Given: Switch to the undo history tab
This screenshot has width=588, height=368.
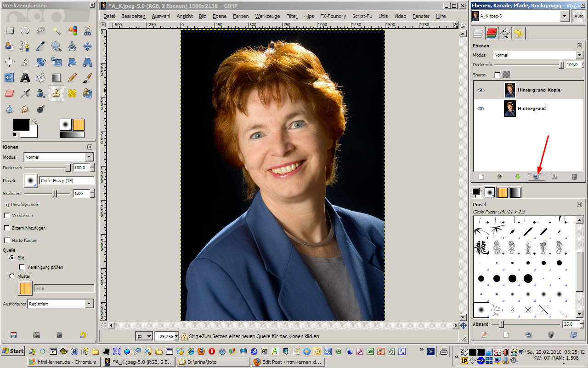Looking at the screenshot, I should [x=519, y=33].
